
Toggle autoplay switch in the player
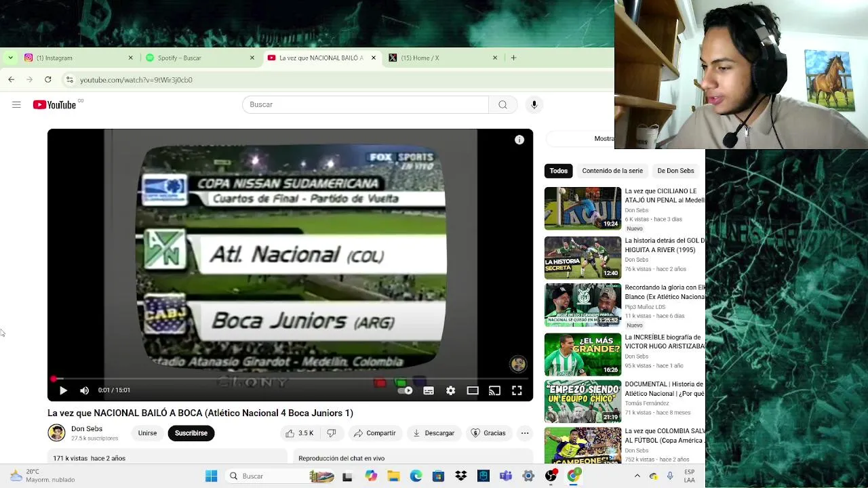coord(405,390)
